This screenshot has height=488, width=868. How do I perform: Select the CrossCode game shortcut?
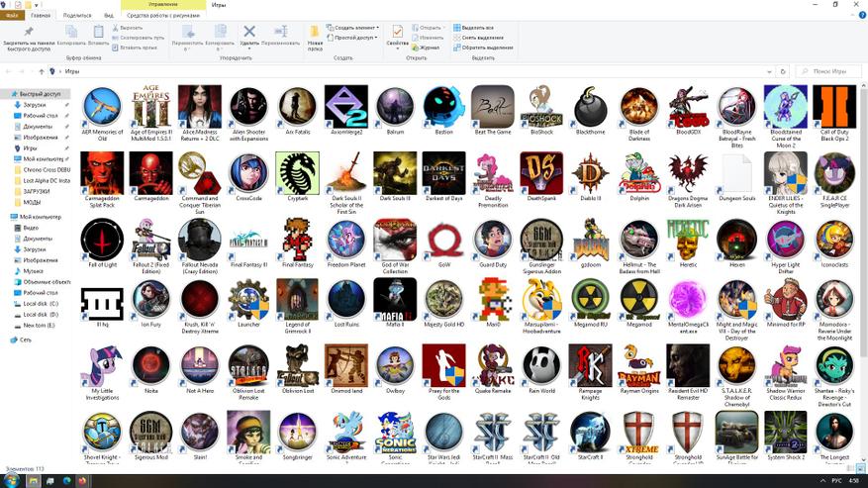[x=248, y=172]
